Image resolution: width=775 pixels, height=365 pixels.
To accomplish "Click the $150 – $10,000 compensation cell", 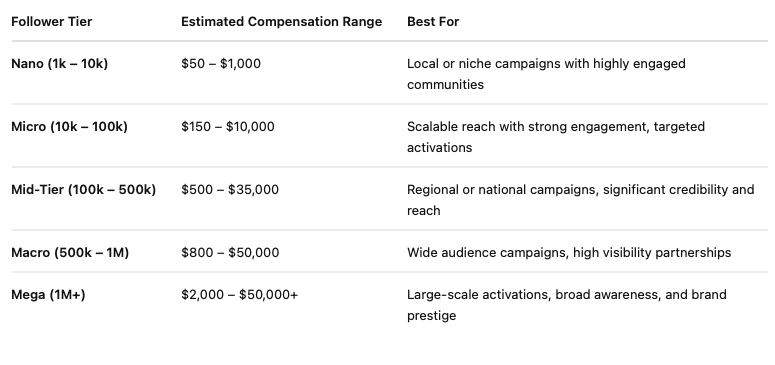I will pos(228,127).
